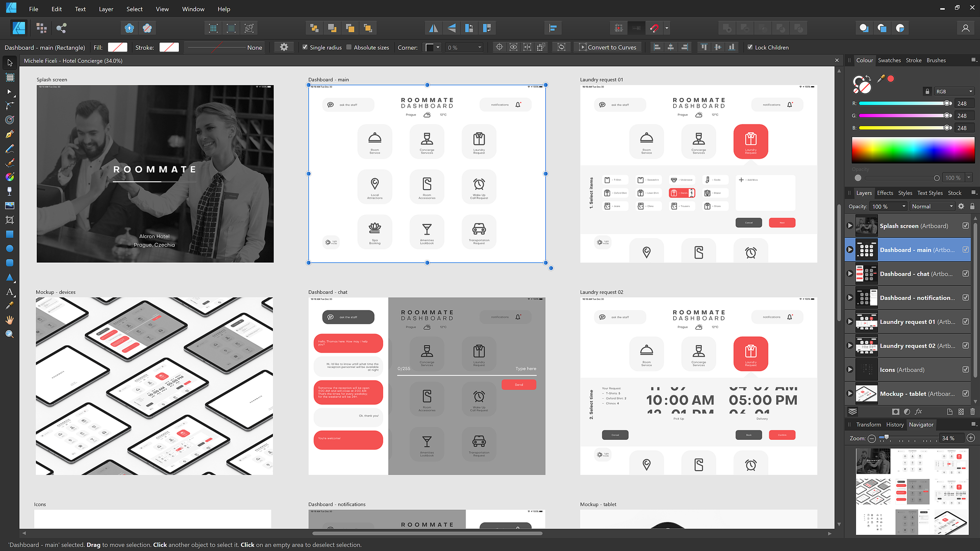Screen dimensions: 980x551
Task: Click the Flip Horizontal toolbar icon
Action: pyautogui.click(x=434, y=28)
